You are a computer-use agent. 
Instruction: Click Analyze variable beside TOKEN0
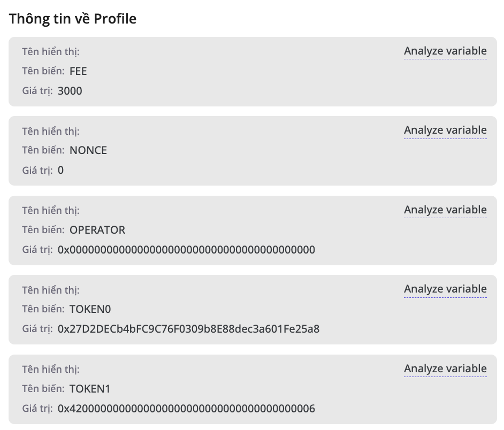(x=445, y=289)
